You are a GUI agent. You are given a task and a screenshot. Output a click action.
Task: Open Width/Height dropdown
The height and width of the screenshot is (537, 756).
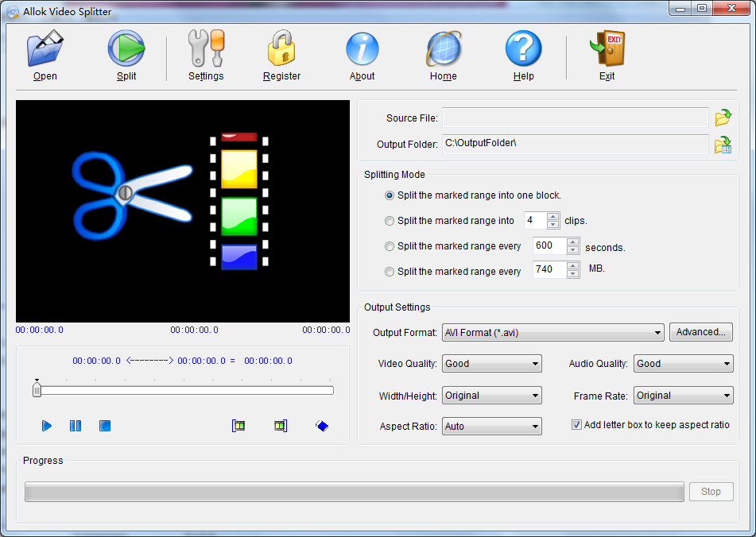point(492,396)
